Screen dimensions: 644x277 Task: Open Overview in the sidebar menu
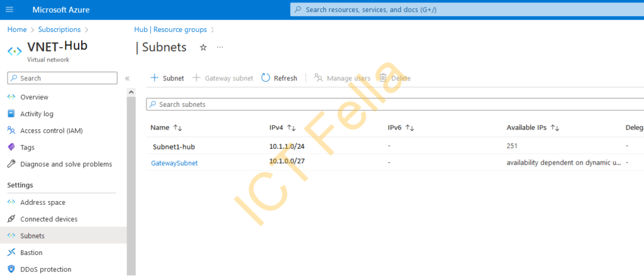(x=34, y=97)
